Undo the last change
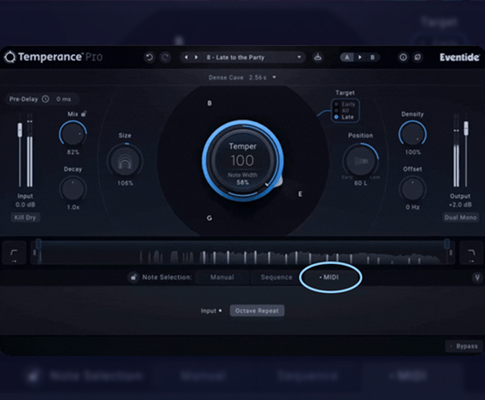This screenshot has height=400, width=485. pos(149,57)
